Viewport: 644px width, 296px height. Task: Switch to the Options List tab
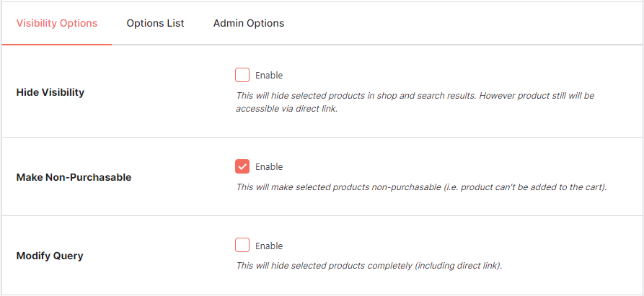point(155,23)
